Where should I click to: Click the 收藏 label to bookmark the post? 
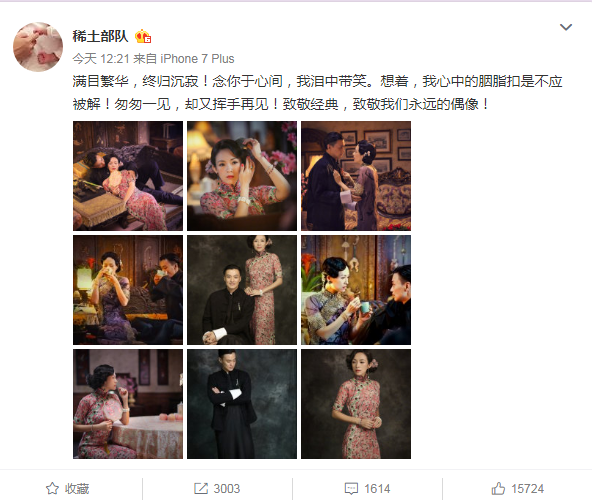tap(77, 488)
